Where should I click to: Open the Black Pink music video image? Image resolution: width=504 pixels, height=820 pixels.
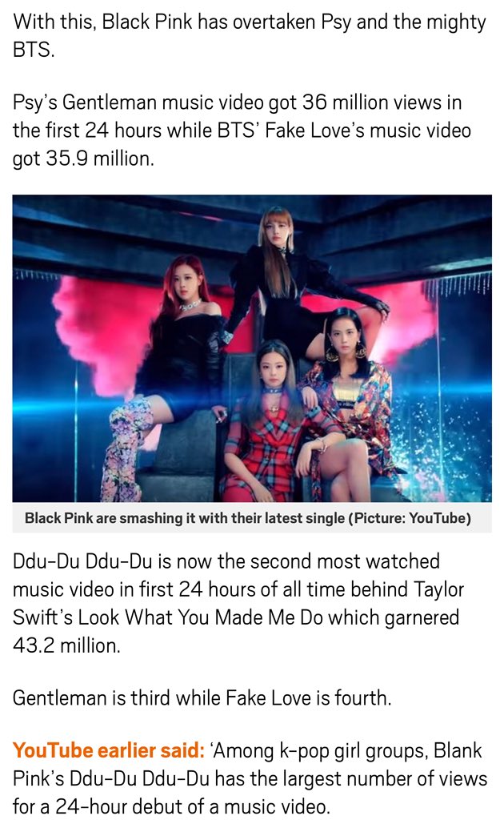click(252, 348)
